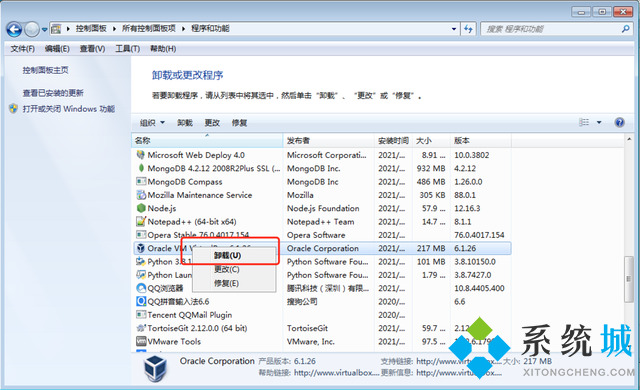The width and height of the screenshot is (640, 390).
Task: Click the control panel icon in address bar
Action: click(x=56, y=29)
